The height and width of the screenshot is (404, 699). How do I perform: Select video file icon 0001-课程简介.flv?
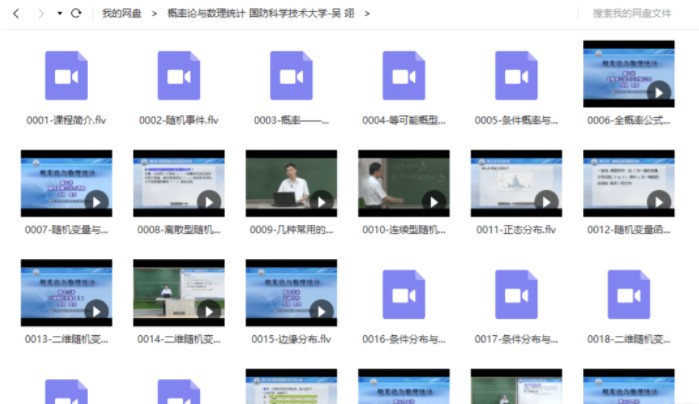pos(66,75)
